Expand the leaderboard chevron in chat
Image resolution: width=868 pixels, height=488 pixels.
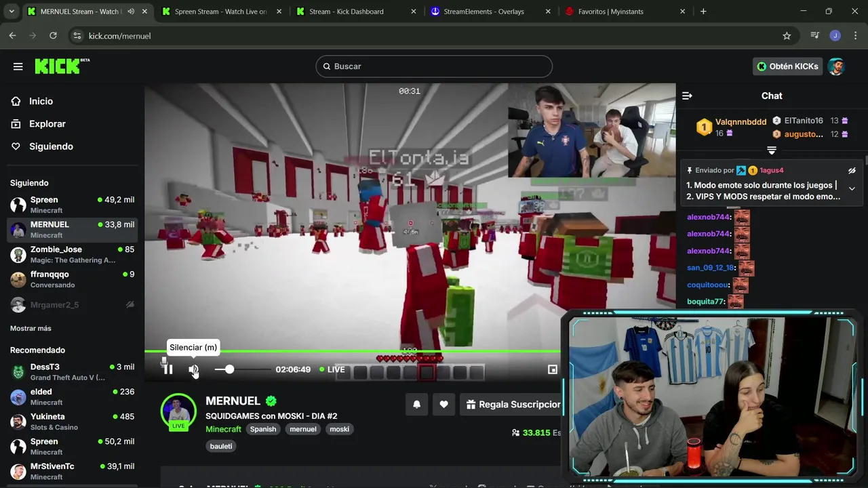pos(771,150)
